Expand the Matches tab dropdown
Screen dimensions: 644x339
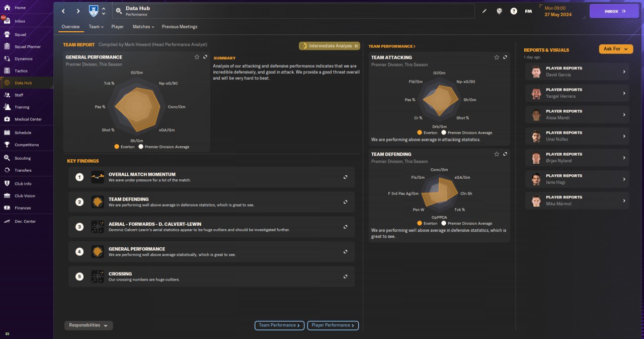coord(143,27)
